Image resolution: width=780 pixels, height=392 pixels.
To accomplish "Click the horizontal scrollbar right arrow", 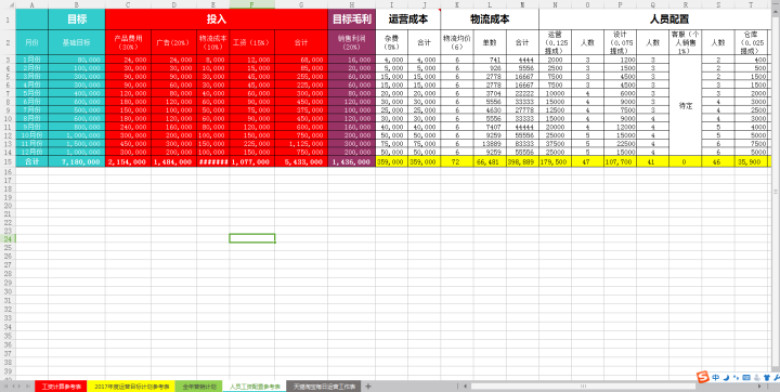I will pyautogui.click(x=759, y=386).
